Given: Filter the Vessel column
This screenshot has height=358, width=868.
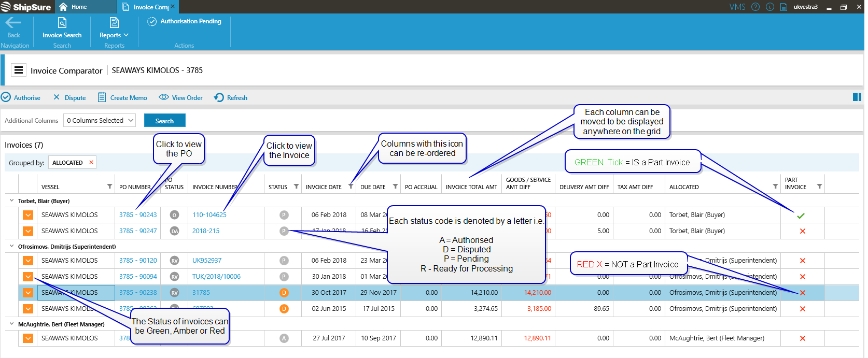Looking at the screenshot, I should coord(109,187).
